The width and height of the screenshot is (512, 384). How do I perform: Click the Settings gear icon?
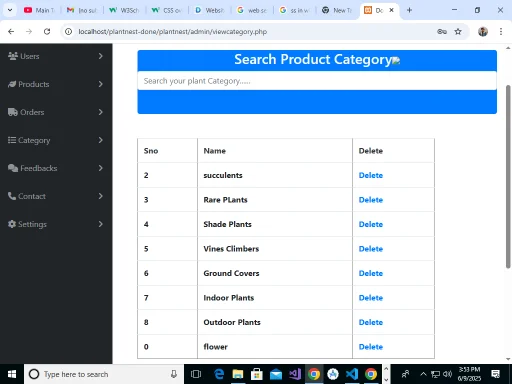[x=12, y=224]
